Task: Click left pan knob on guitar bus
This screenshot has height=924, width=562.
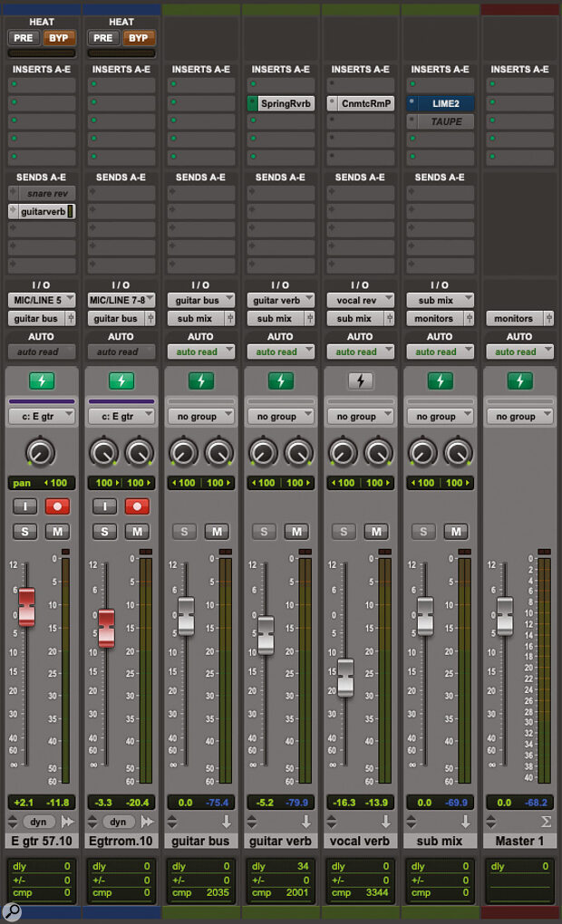Action: click(183, 453)
